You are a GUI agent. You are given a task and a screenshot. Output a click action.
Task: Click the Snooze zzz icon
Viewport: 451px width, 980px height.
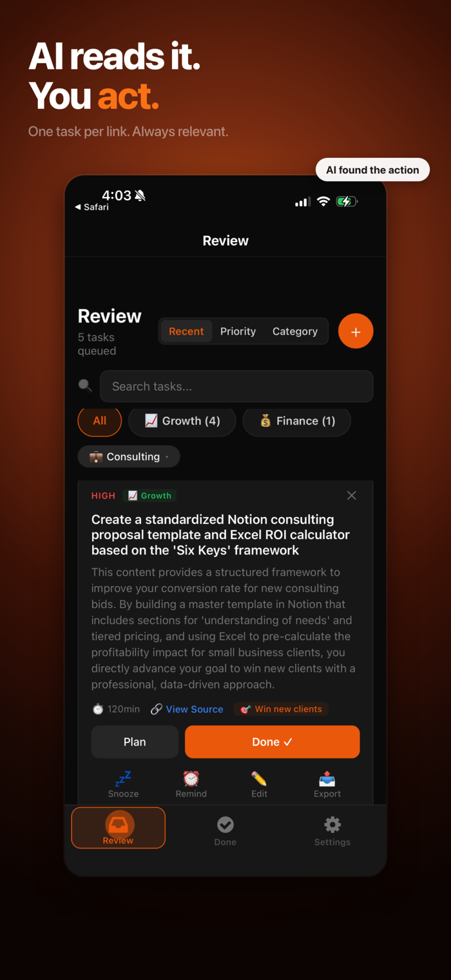pos(123,778)
